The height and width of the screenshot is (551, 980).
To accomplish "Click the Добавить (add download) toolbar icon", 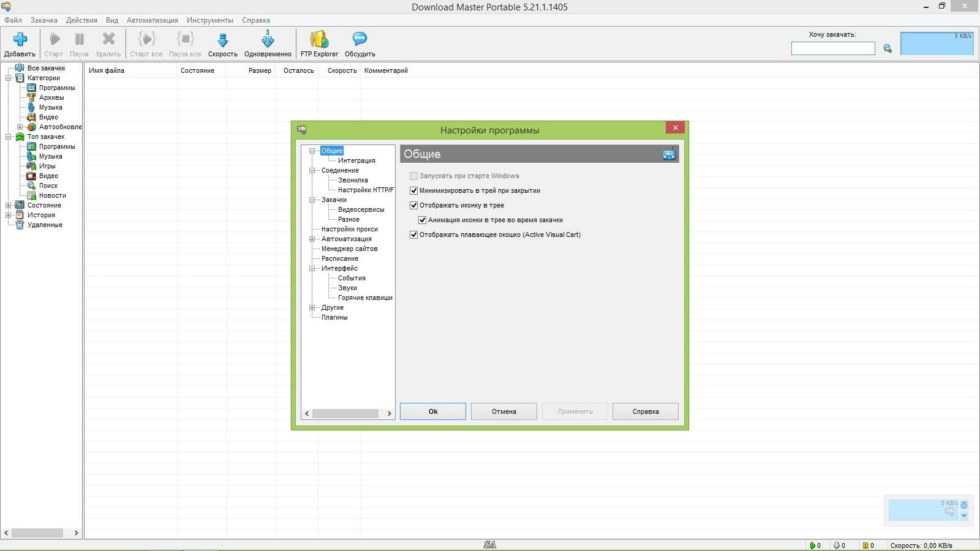I will tap(20, 40).
